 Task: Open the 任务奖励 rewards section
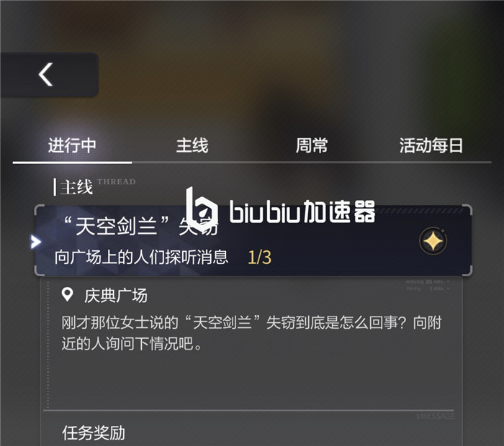coord(94,433)
